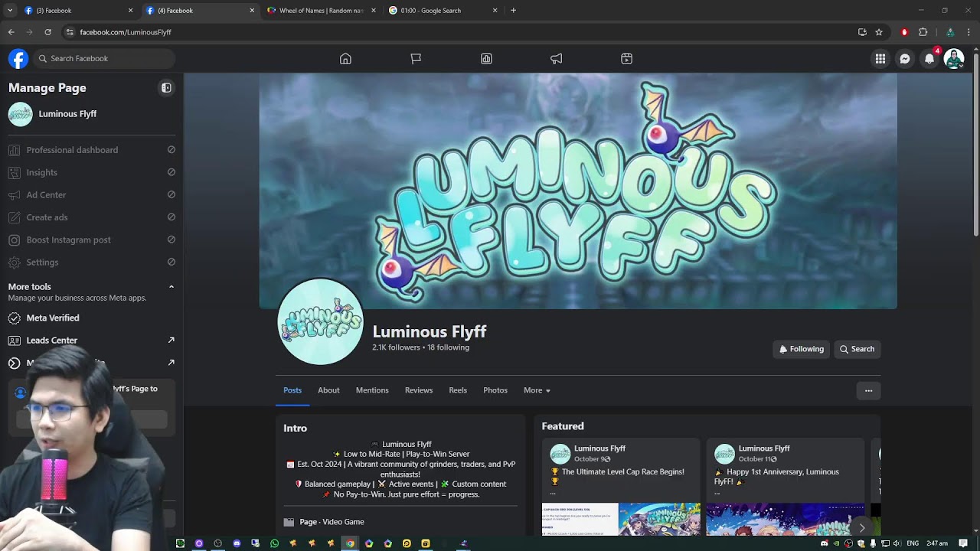Collapse the Manage Page sidebar
The width and height of the screenshot is (980, 551).
click(x=166, y=88)
